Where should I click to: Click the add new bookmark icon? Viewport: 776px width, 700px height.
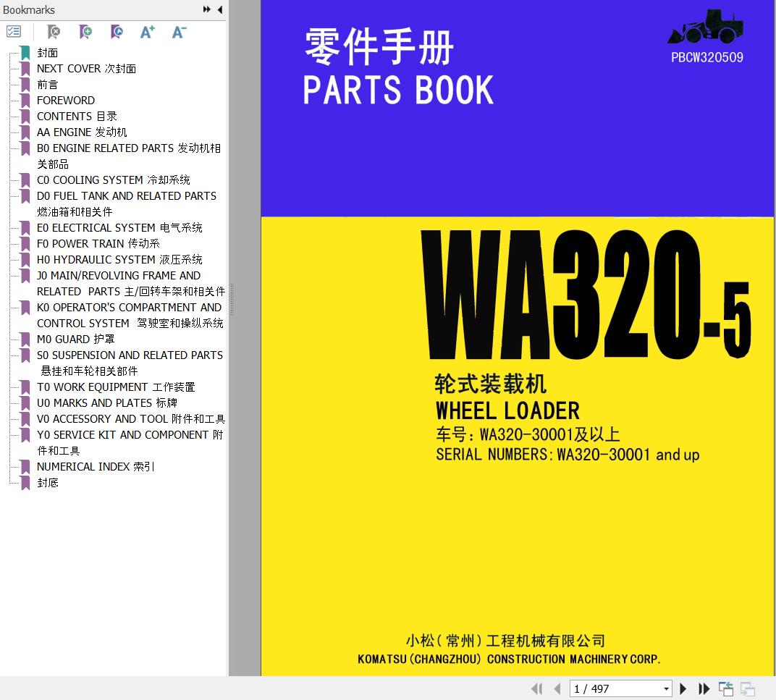[x=85, y=32]
